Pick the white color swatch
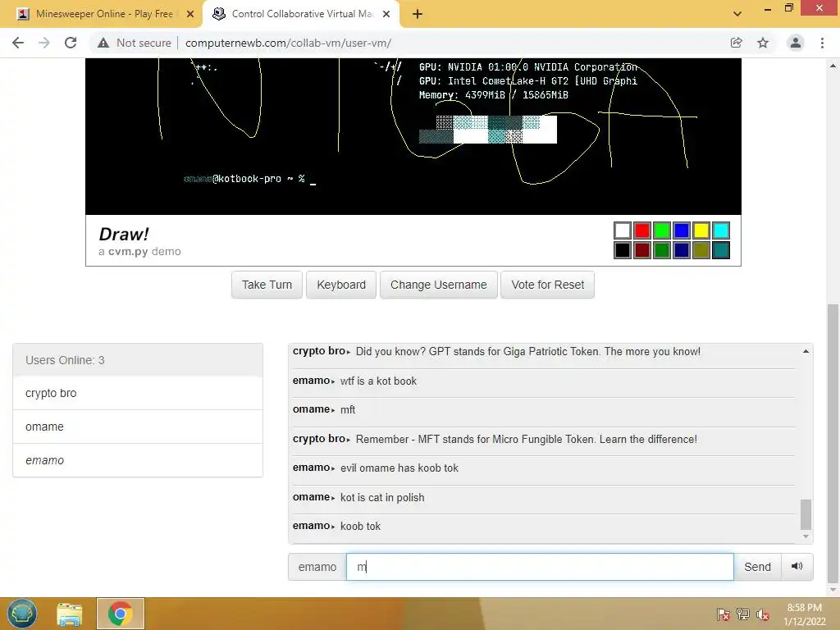The image size is (840, 630). [x=623, y=231]
